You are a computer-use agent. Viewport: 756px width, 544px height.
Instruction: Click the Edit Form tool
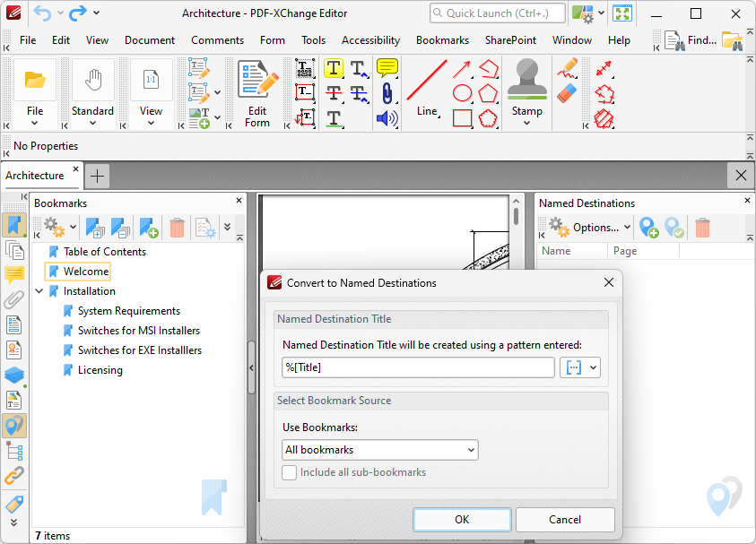click(257, 91)
